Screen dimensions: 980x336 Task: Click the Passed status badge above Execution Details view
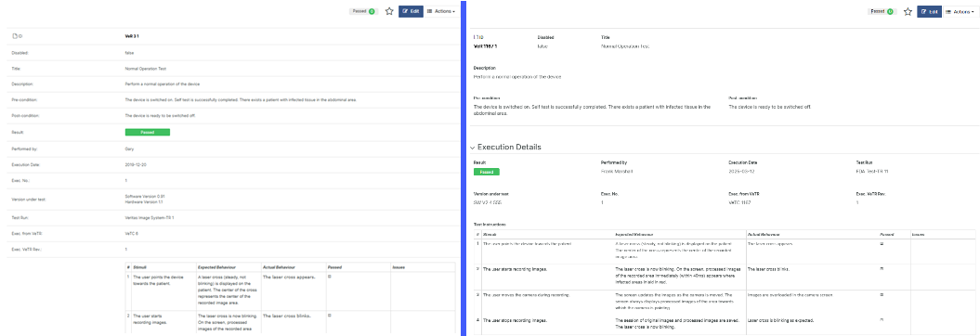coord(882,11)
